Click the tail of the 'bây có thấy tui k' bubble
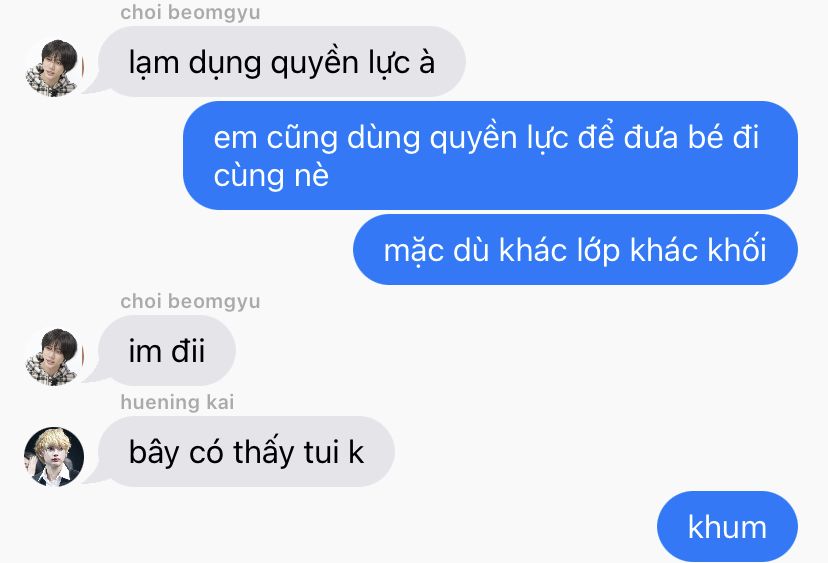 click(94, 477)
